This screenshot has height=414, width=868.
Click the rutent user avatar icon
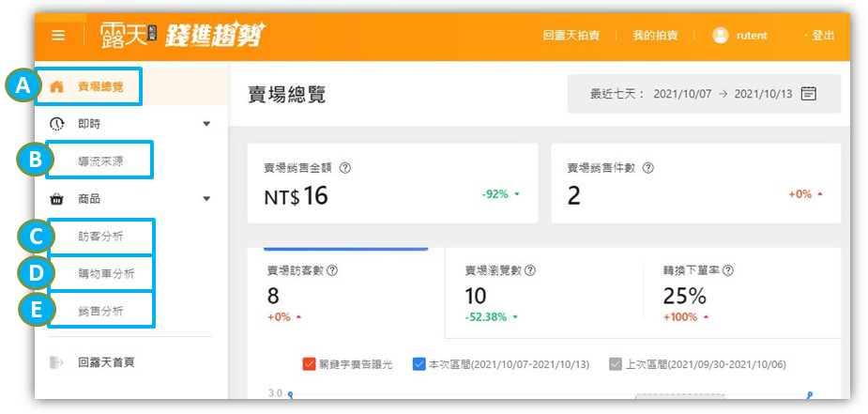coord(721,35)
